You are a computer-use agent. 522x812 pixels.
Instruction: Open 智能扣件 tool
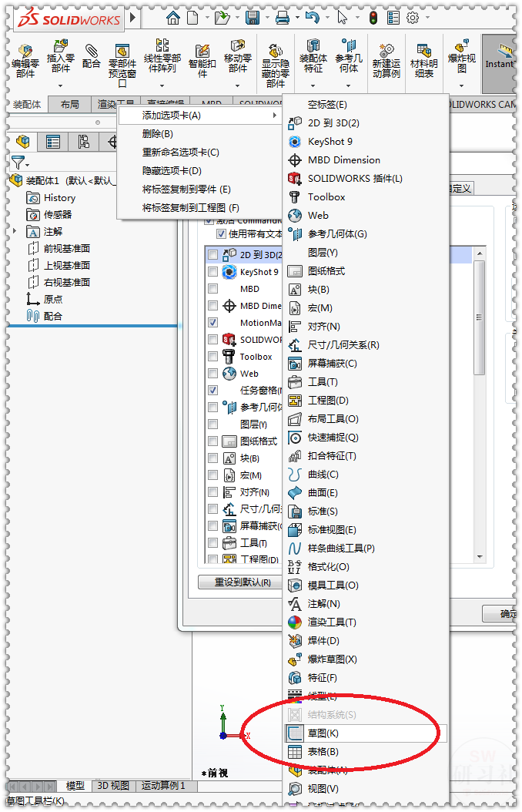coord(202,61)
